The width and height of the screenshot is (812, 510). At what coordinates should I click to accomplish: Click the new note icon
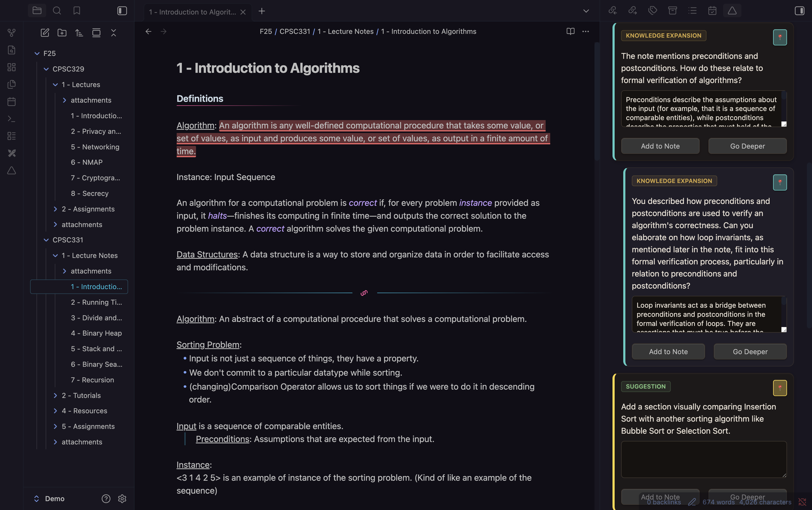tap(45, 33)
